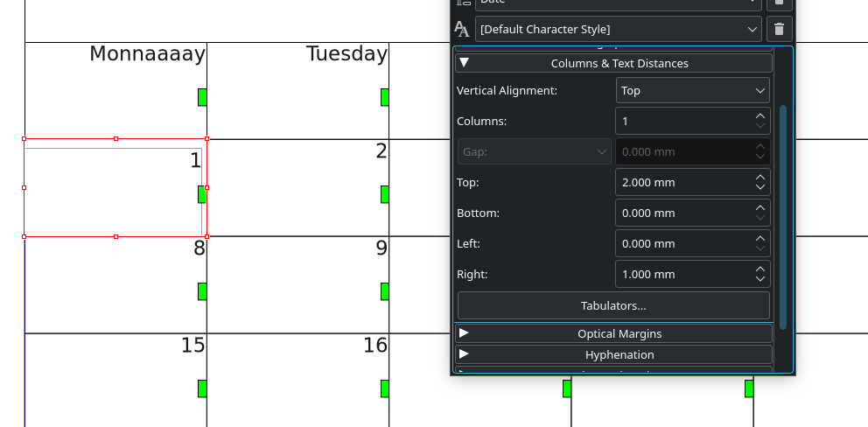Click the character style trash icon
Screen dimensions: 868x427
click(779, 29)
